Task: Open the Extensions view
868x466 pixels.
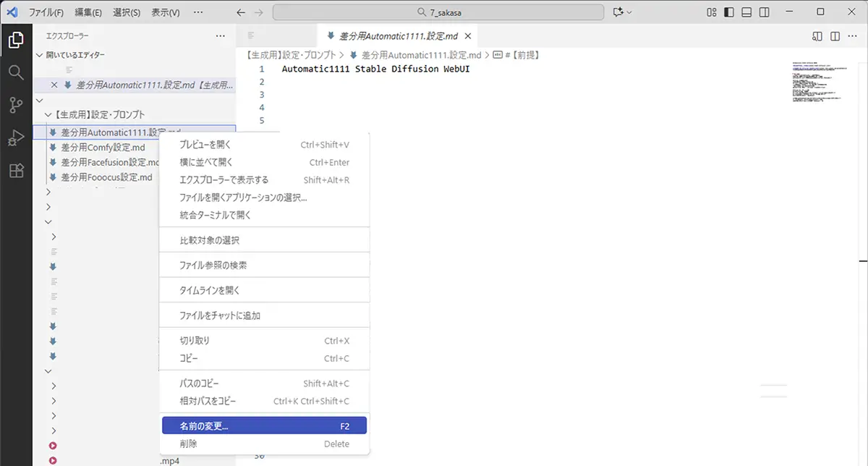Action: point(16,170)
